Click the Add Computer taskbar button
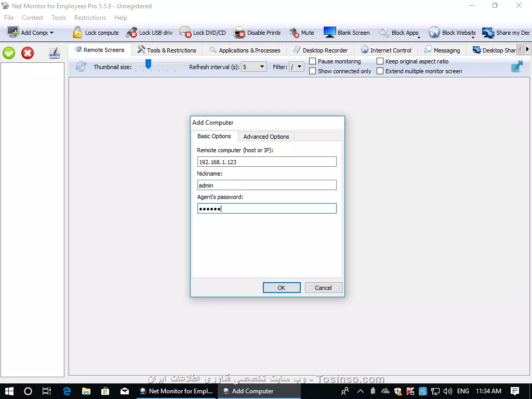 (x=259, y=391)
